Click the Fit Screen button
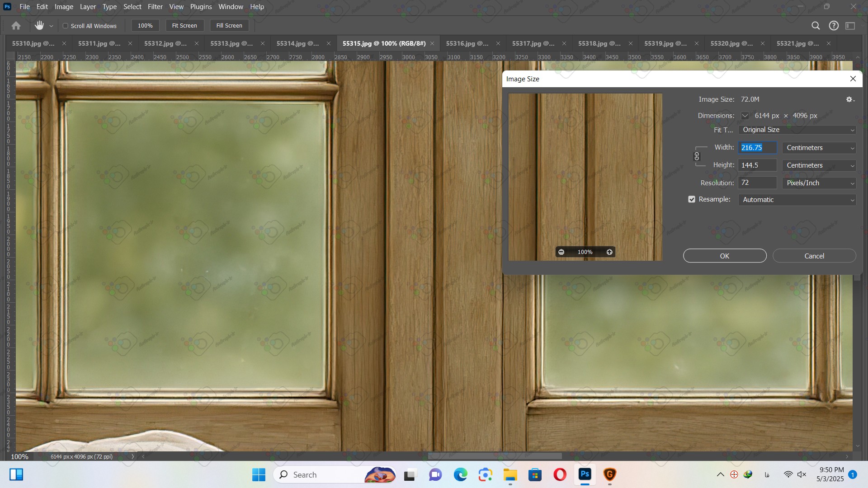Viewport: 868px width, 488px height. click(x=184, y=26)
